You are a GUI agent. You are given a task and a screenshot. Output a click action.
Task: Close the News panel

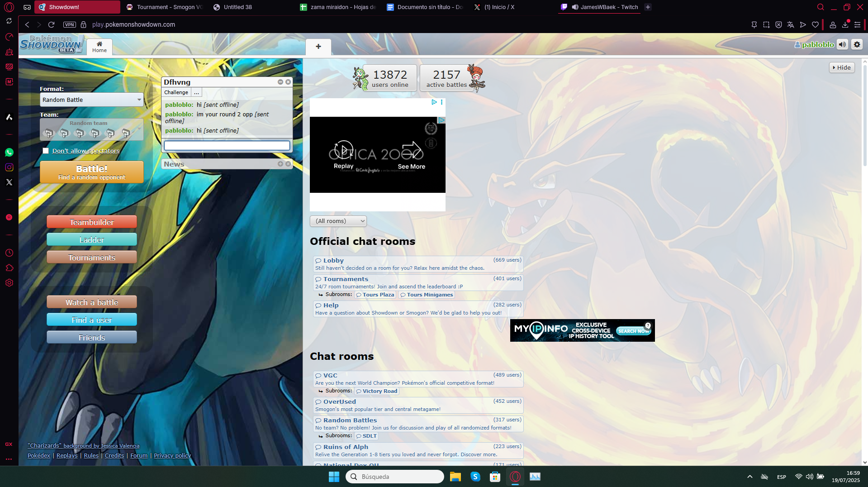(288, 164)
